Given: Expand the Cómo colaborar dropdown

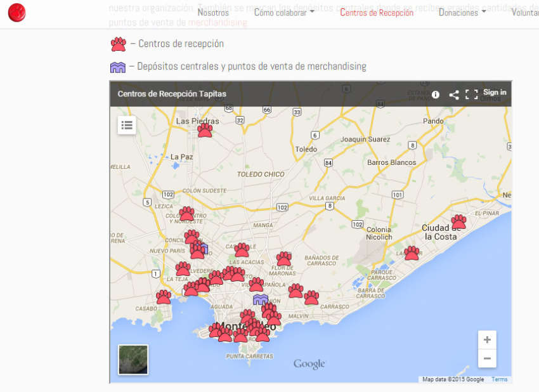Looking at the screenshot, I should [x=283, y=13].
